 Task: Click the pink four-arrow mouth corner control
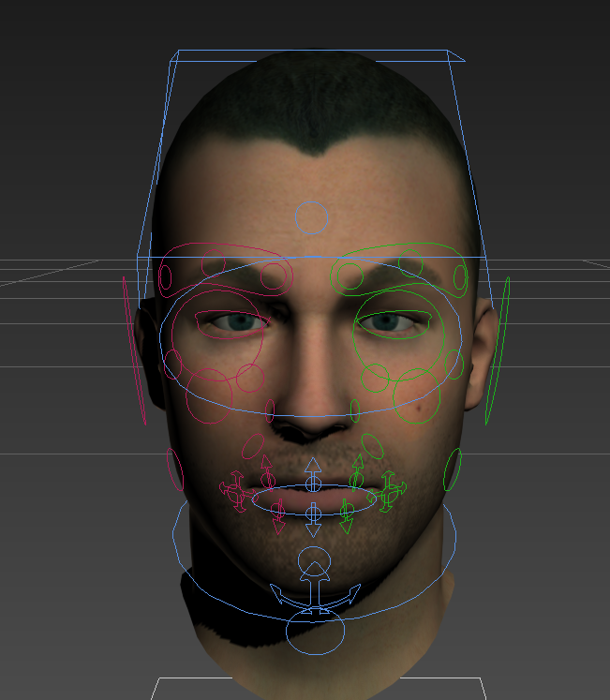[233, 487]
